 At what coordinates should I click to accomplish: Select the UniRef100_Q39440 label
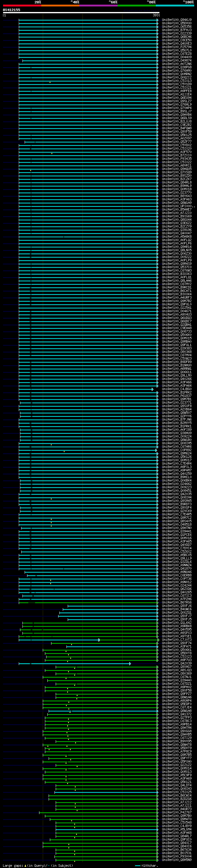(176, 680)
